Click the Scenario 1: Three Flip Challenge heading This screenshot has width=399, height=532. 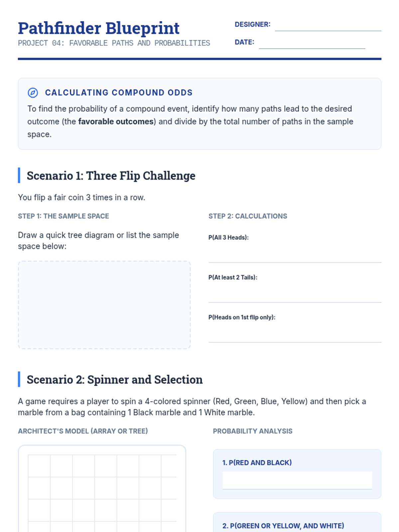tap(111, 176)
